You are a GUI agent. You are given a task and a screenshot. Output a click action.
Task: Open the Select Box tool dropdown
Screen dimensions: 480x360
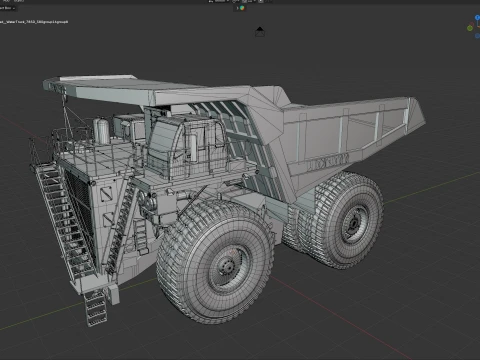[7, 8]
